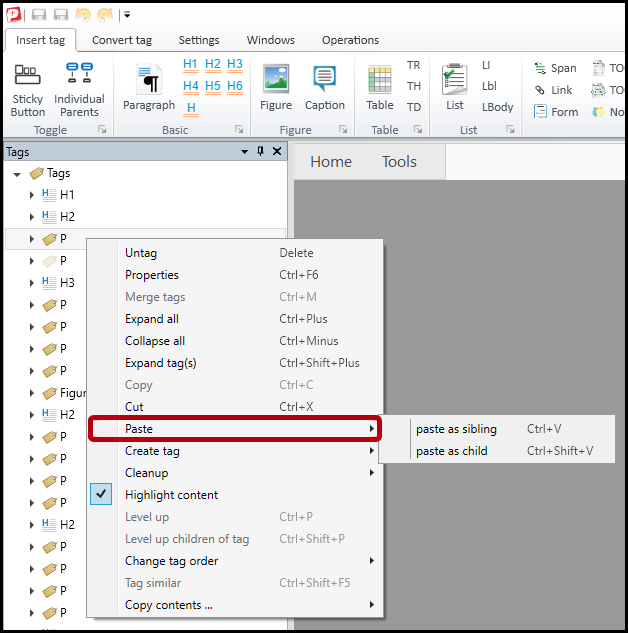Insert an H4 heading tag
Screen dimensions: 628x633
click(190, 86)
